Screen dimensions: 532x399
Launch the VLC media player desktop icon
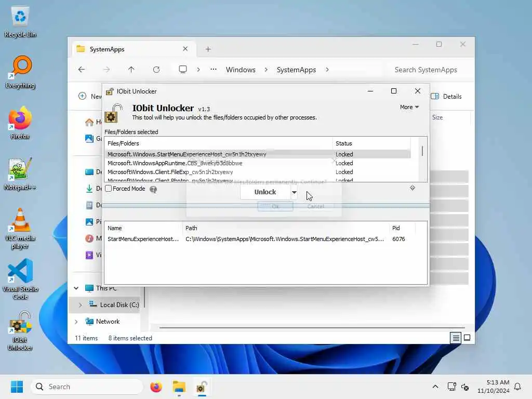[x=20, y=229]
